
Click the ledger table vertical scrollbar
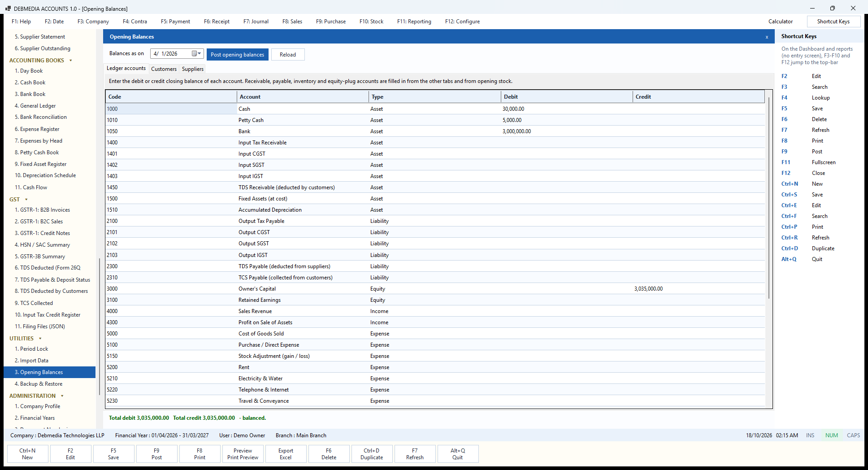[769, 197]
